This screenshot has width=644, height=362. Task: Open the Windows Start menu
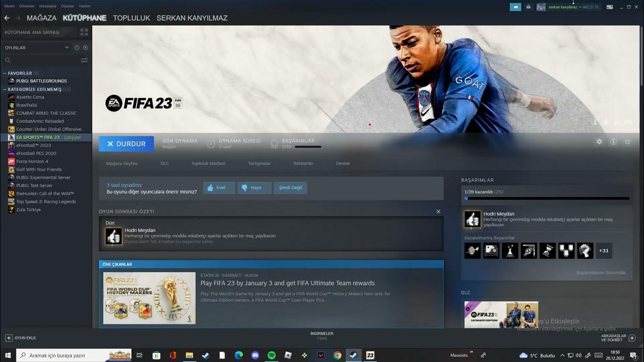(8, 355)
